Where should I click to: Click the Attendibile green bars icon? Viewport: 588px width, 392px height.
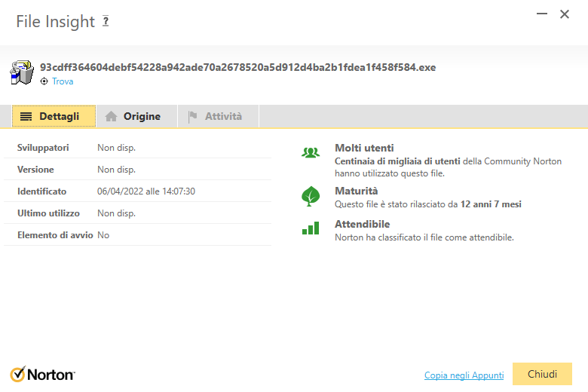point(311,228)
